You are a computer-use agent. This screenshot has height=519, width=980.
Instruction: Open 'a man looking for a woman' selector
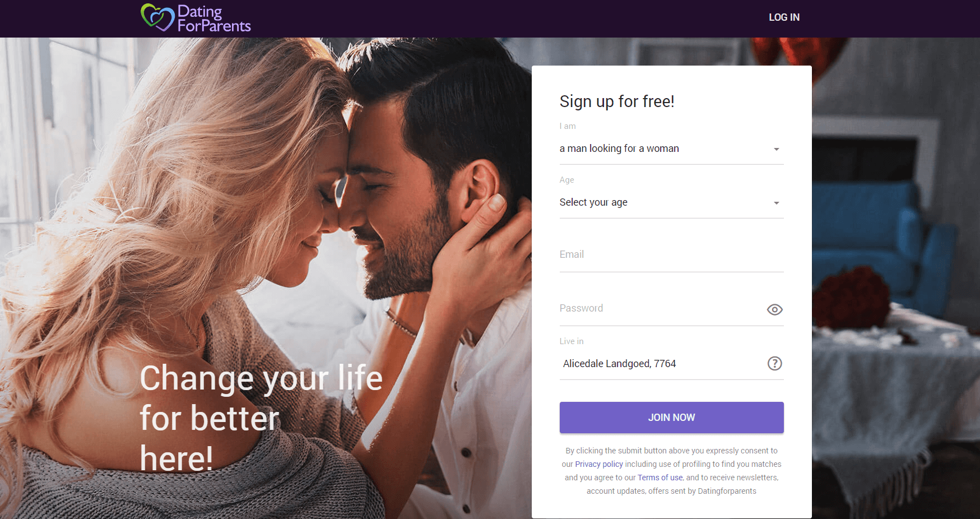pos(671,149)
